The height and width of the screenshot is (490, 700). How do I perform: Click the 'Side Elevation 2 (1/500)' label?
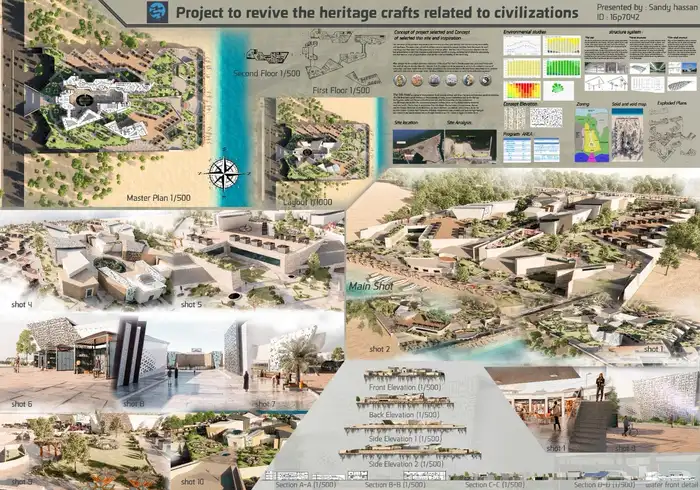coord(406,464)
